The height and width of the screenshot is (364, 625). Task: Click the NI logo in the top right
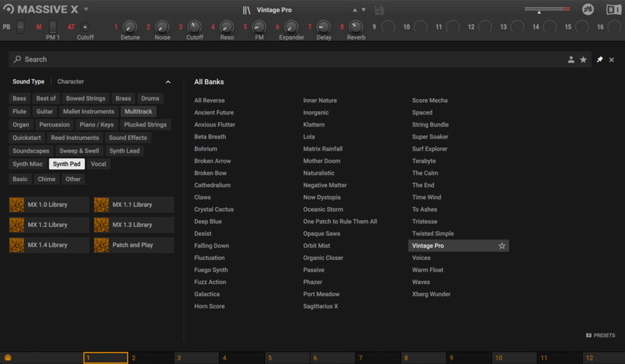pyautogui.click(x=612, y=9)
